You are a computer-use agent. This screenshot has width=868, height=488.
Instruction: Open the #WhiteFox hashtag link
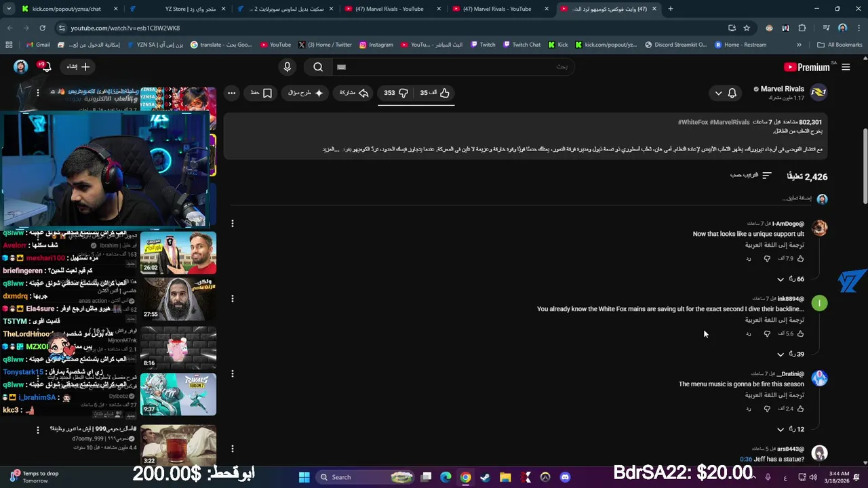pos(693,122)
